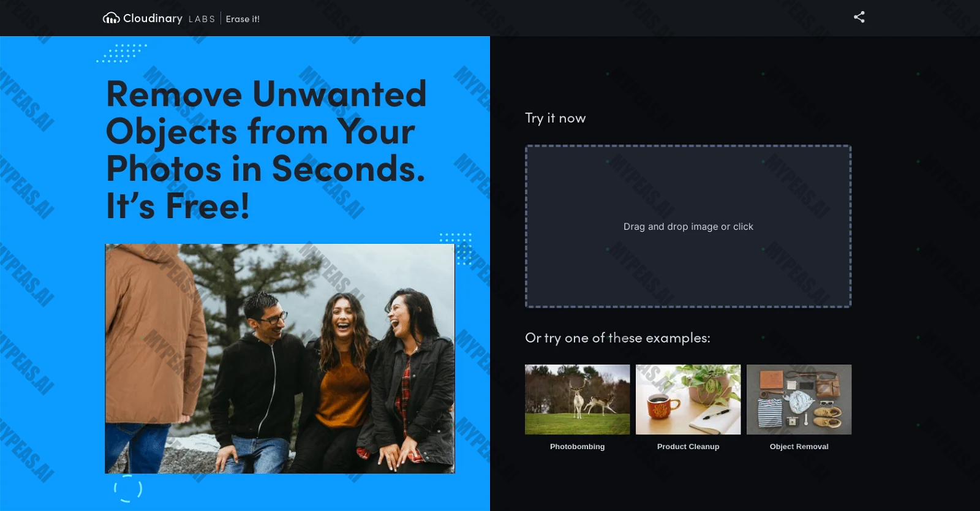Click the 'Drag and drop image or click' text
Viewport: 980px width, 511px height.
pyautogui.click(x=688, y=227)
